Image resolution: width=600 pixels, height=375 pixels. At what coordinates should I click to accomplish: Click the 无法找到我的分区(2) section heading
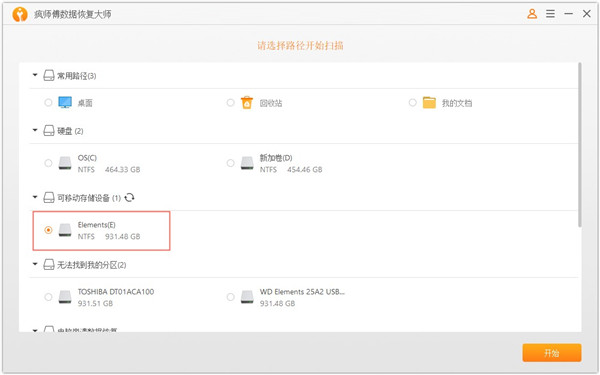91,265
